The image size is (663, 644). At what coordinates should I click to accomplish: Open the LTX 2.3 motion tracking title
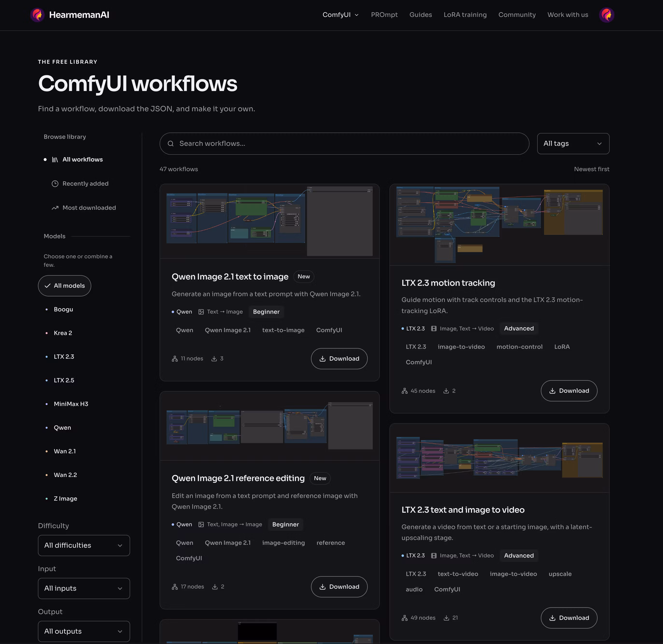pyautogui.click(x=448, y=283)
